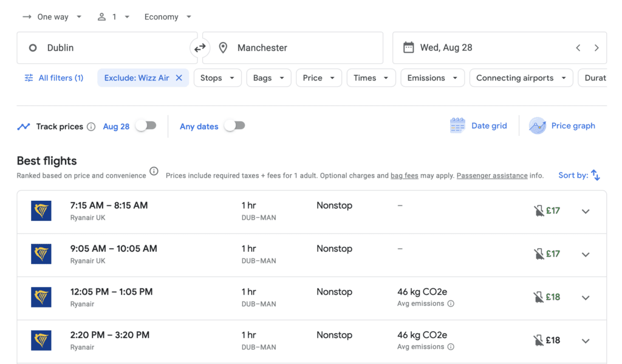Viewport: 622px width, 364px height.
Task: Open the Stops filter dropdown
Action: (x=217, y=78)
